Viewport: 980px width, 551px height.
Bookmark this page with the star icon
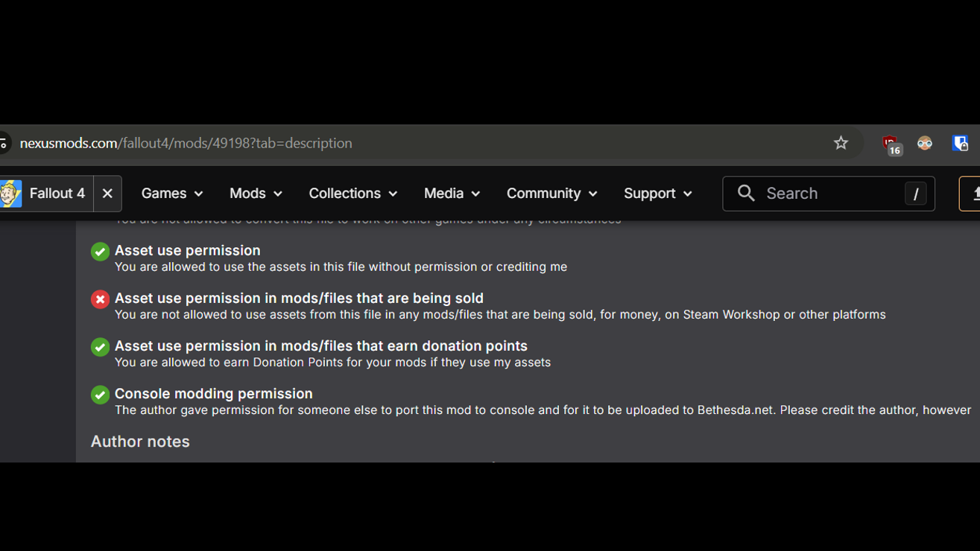tap(841, 143)
